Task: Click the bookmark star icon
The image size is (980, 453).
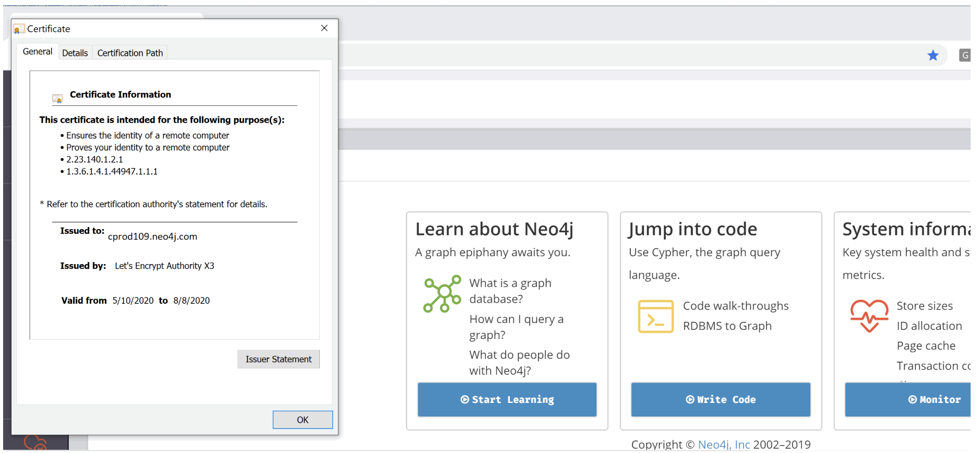Action: [x=933, y=55]
